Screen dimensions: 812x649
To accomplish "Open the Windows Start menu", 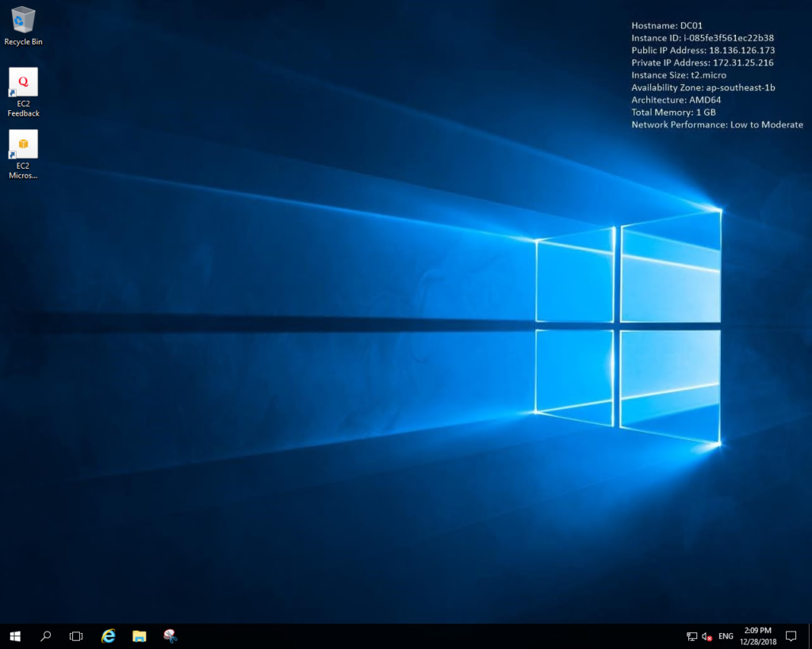I will pyautogui.click(x=15, y=636).
